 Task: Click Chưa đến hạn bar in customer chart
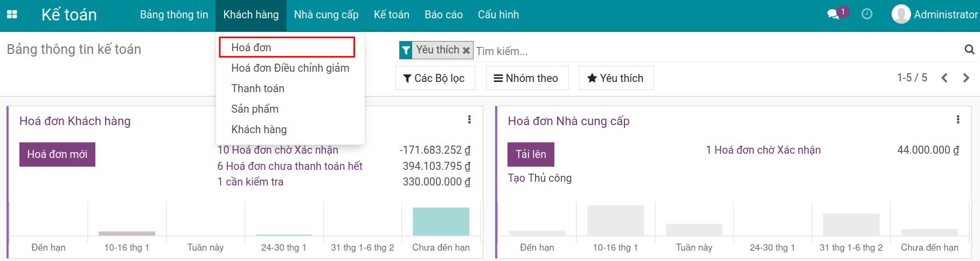[x=441, y=222]
